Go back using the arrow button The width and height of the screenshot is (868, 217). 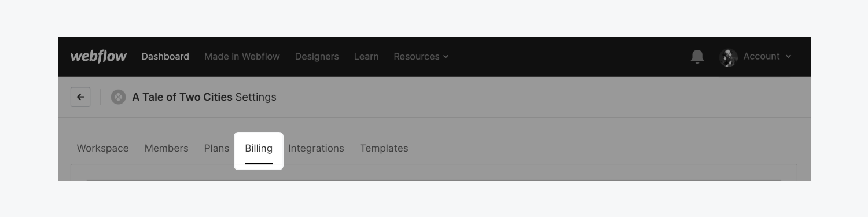(80, 97)
